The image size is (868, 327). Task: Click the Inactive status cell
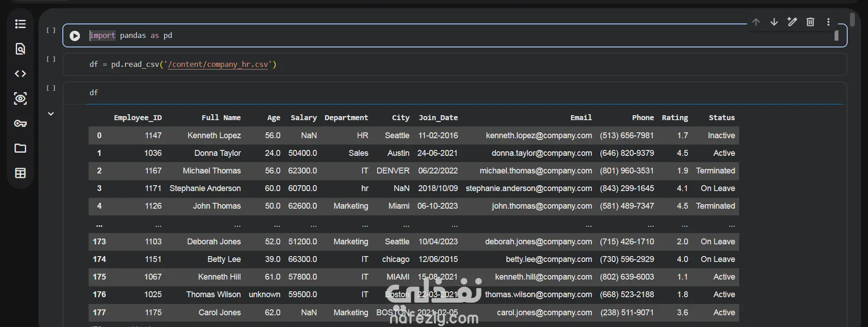pyautogui.click(x=721, y=135)
